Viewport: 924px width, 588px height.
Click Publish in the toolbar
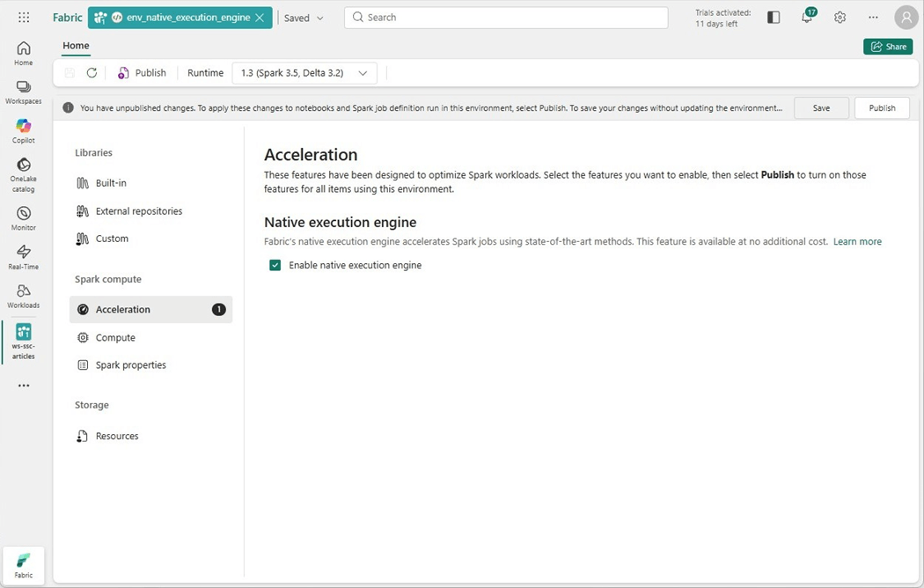point(142,72)
